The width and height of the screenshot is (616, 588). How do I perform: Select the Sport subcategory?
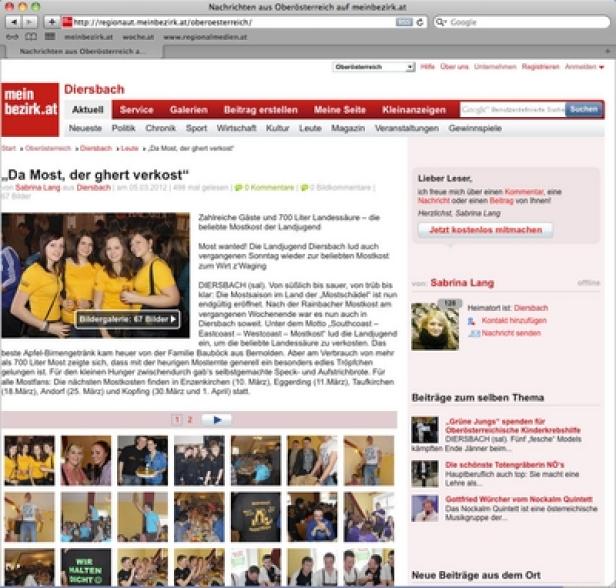coord(196,128)
